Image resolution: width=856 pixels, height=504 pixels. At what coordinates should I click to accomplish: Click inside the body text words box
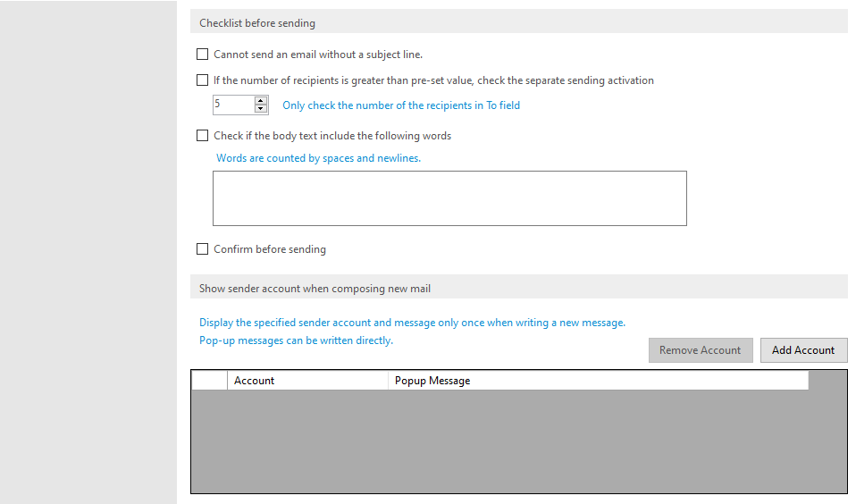[449, 198]
